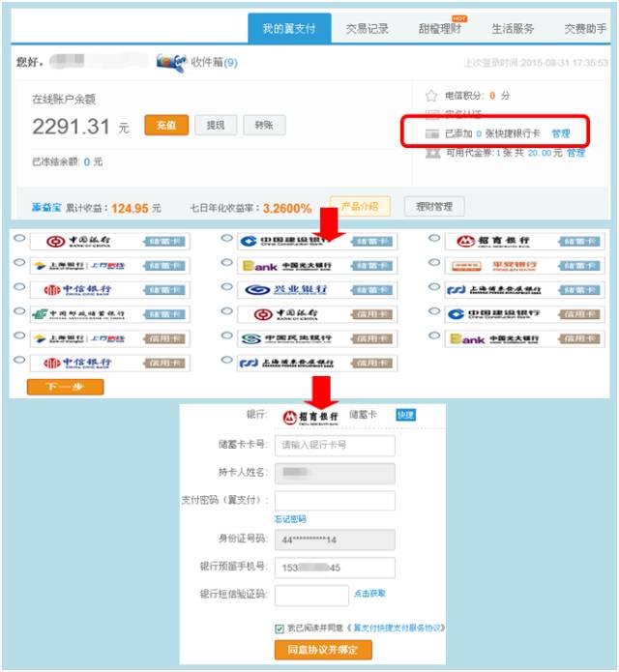Image resolution: width=619 pixels, height=672 pixels.
Task: Click the blue 快捷 badge
Action: [405, 415]
